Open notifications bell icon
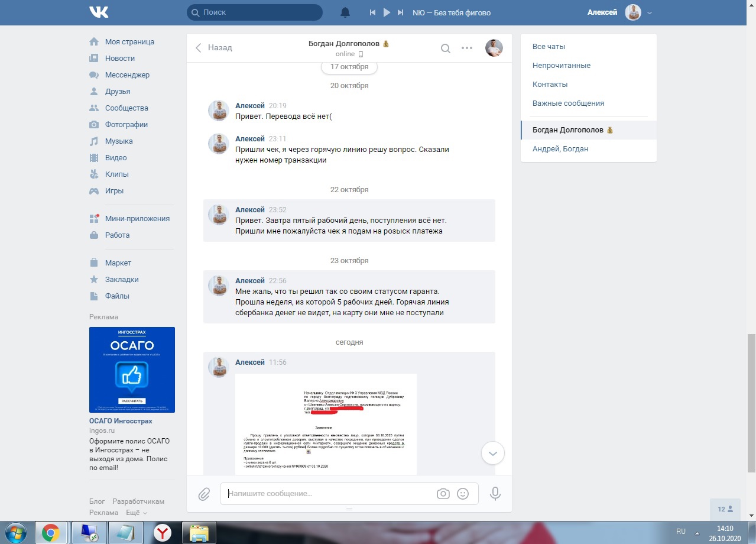This screenshot has height=544, width=756. tap(345, 12)
